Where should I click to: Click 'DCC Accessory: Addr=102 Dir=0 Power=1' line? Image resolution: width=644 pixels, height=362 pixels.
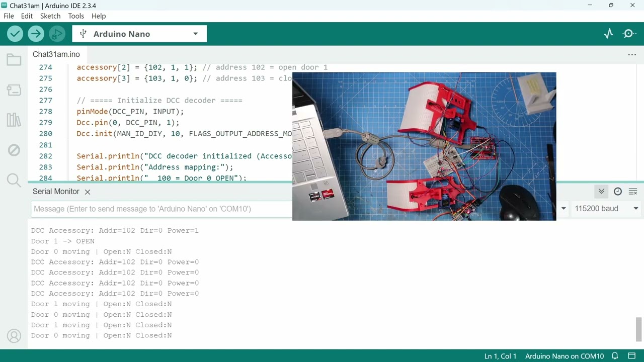click(115, 230)
